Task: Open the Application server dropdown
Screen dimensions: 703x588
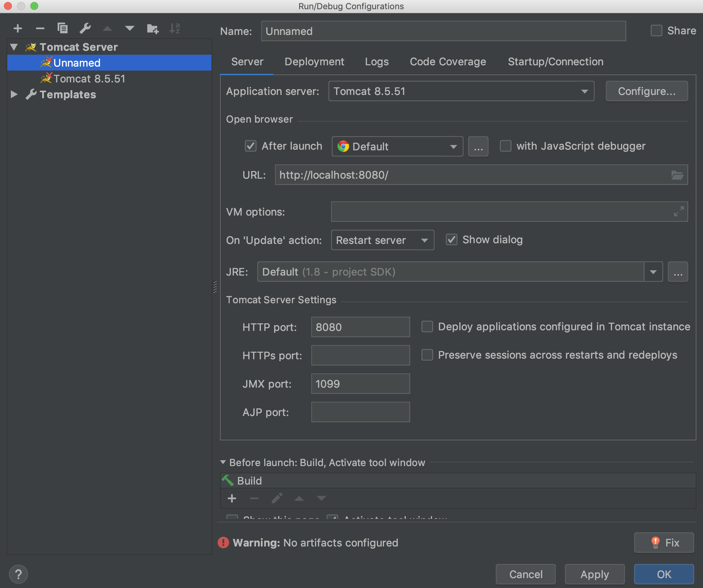Action: (461, 91)
